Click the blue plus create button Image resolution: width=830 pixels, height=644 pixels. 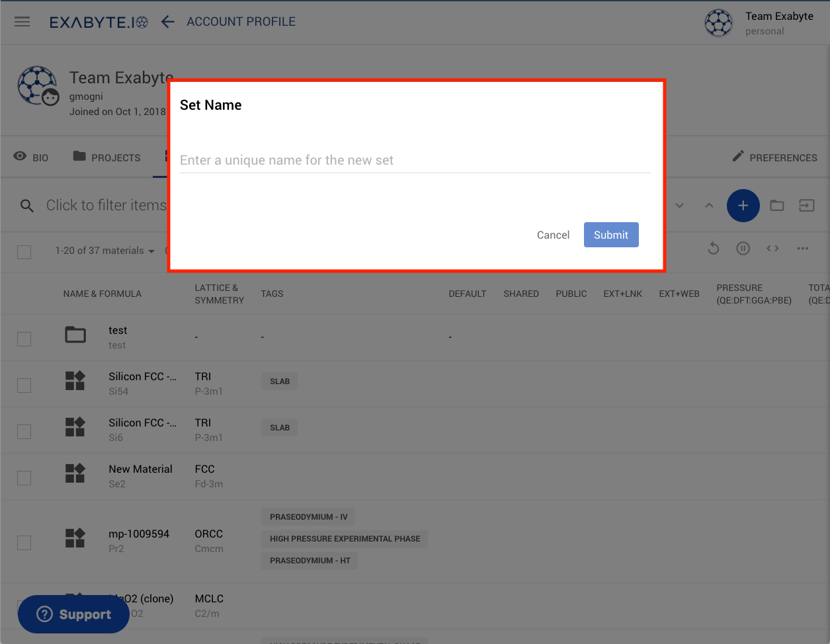click(743, 206)
